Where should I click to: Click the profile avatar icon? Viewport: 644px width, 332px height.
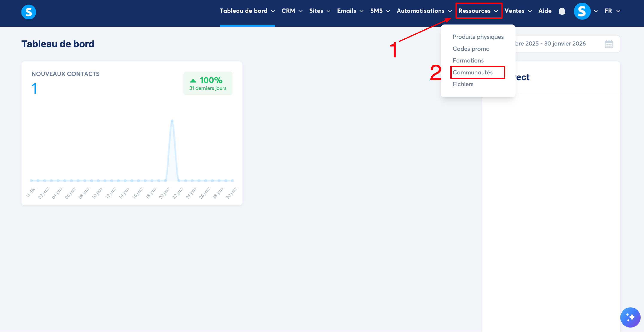point(582,11)
